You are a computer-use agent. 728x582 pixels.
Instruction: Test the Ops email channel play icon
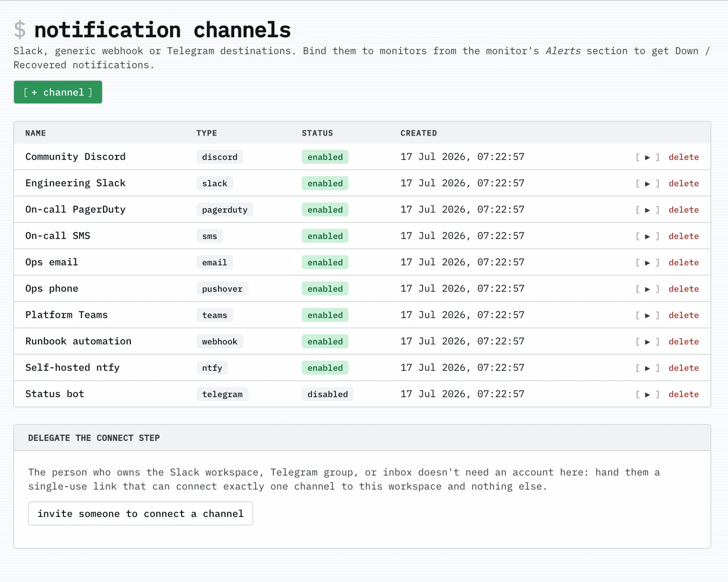[647, 263]
